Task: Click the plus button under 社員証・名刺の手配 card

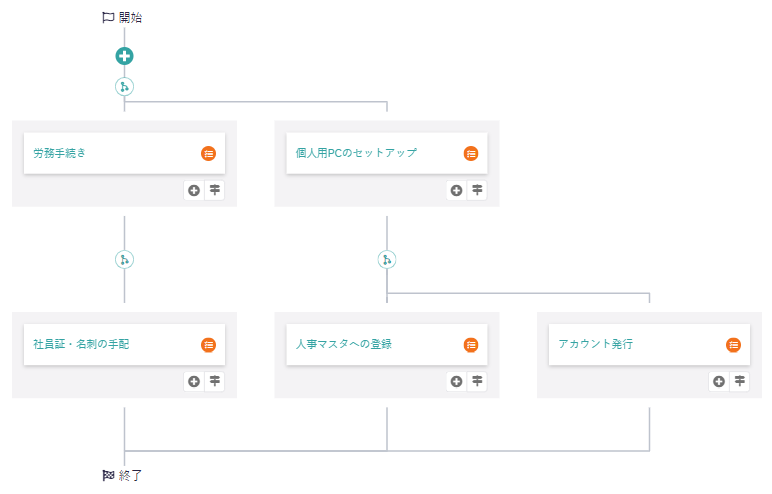Action: pos(193,381)
